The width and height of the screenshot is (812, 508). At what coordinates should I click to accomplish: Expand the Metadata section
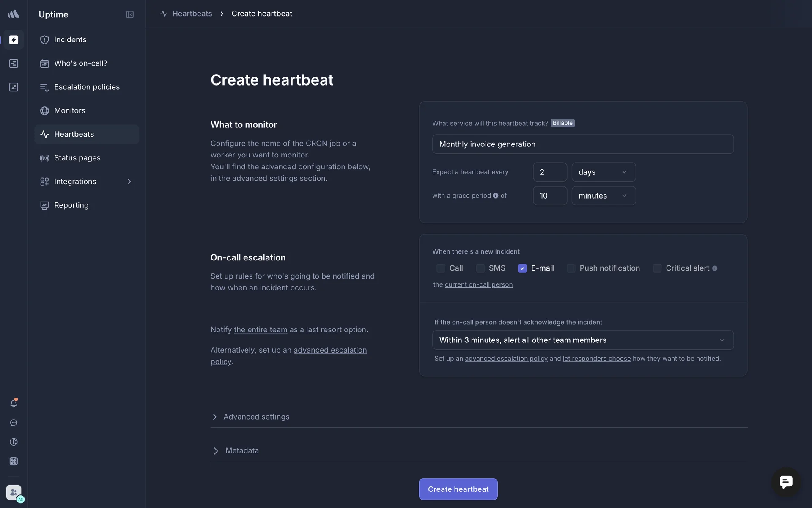[x=241, y=451]
